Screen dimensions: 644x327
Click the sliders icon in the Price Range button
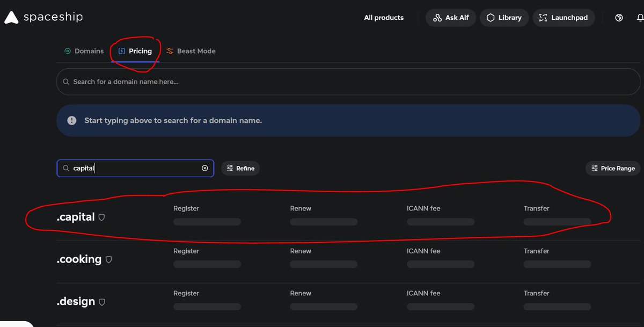click(x=595, y=168)
